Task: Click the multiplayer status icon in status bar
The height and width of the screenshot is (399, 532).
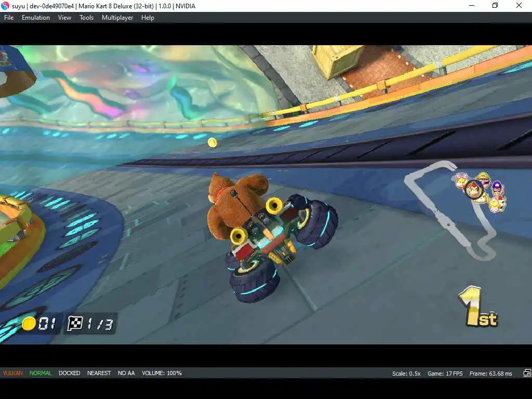Action: pos(527,374)
